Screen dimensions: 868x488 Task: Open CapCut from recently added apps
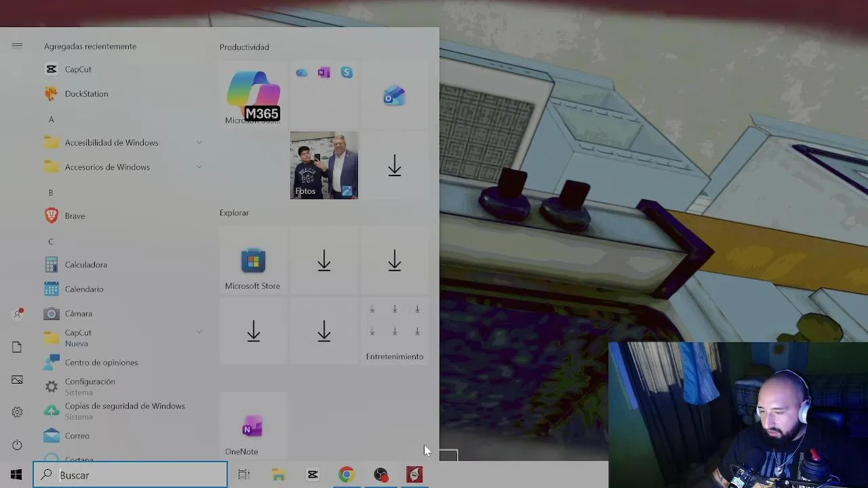point(122,69)
